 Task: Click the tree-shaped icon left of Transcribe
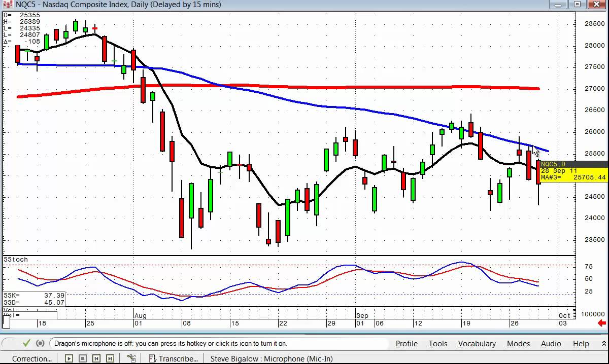pos(131,358)
